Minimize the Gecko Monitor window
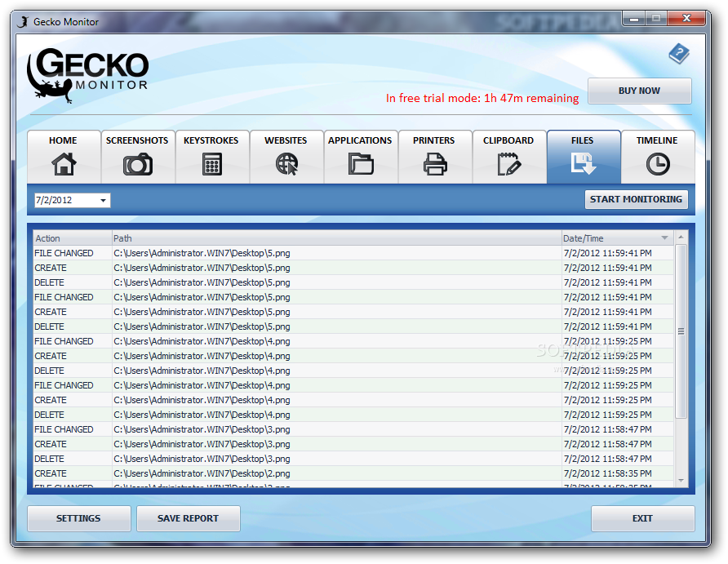 point(634,19)
